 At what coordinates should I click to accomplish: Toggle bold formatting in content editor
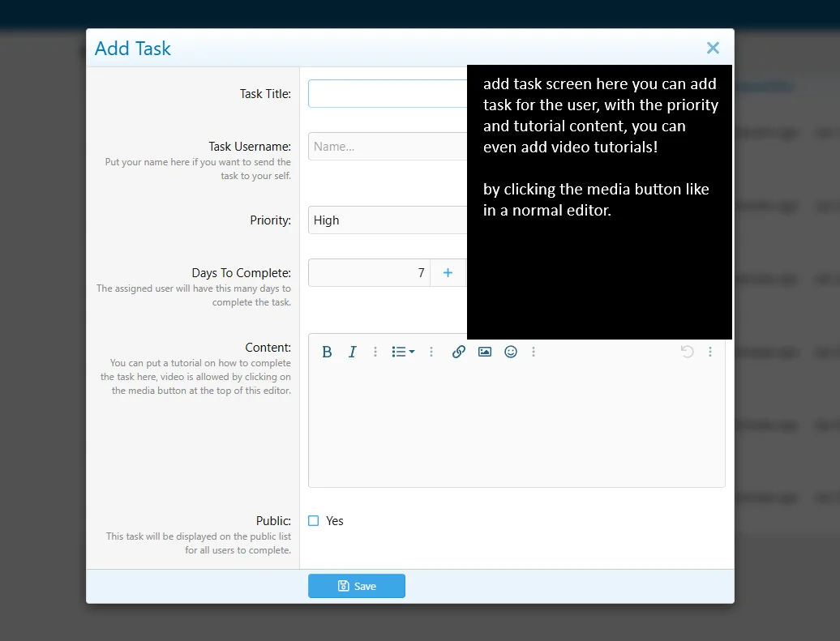(327, 352)
